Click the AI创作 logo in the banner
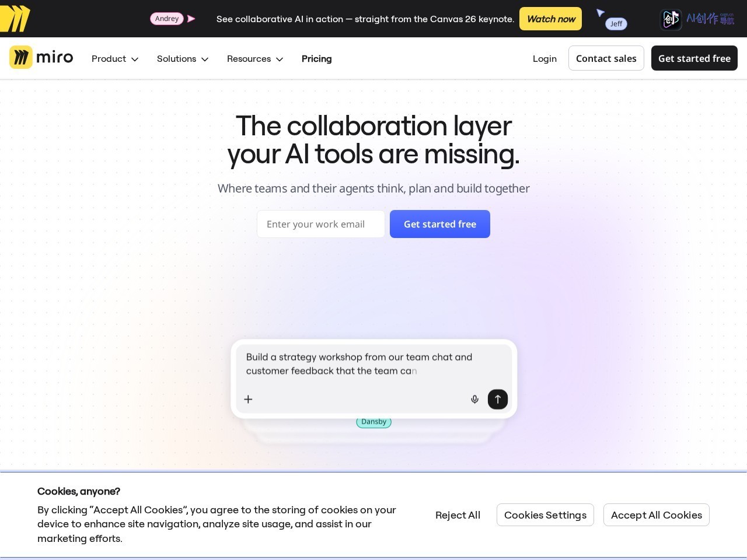Viewport: 747px width, 560px height. (x=697, y=19)
